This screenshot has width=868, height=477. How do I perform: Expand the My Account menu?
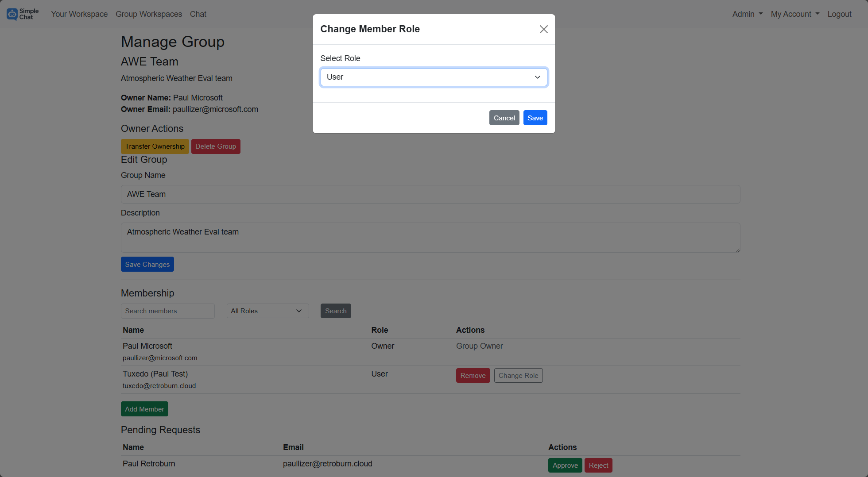795,14
